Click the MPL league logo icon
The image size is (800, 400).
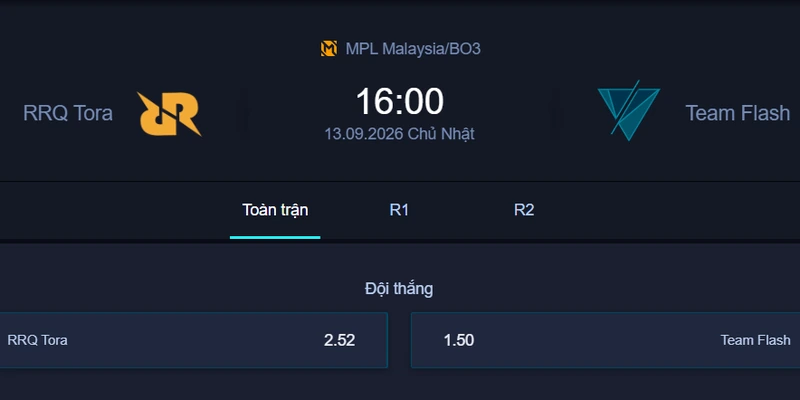(x=329, y=48)
